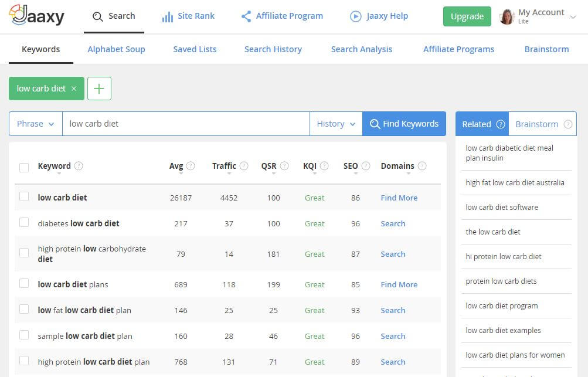
Task: Click Search domains for 'diabetes low carb diet'
Action: [x=393, y=223]
